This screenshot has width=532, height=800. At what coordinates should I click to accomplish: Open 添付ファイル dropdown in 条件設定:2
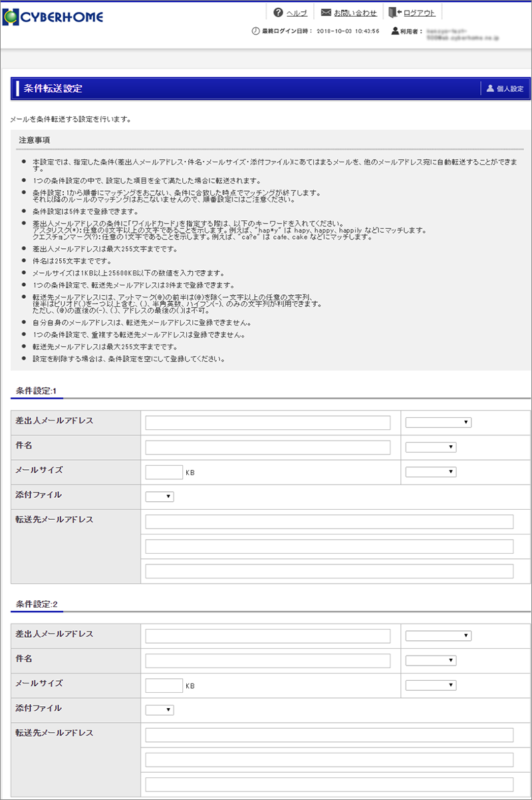click(x=160, y=710)
